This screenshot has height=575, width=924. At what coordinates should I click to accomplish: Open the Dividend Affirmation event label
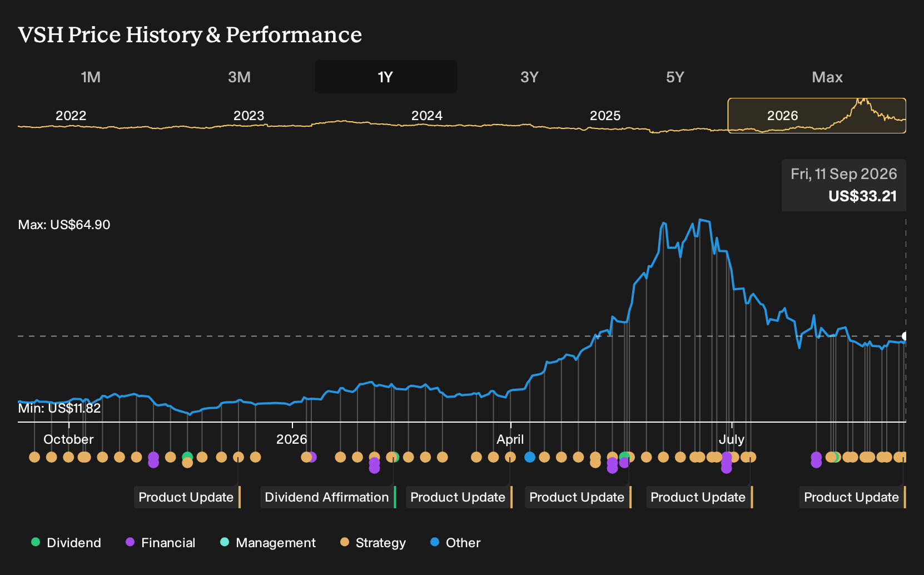(328, 497)
